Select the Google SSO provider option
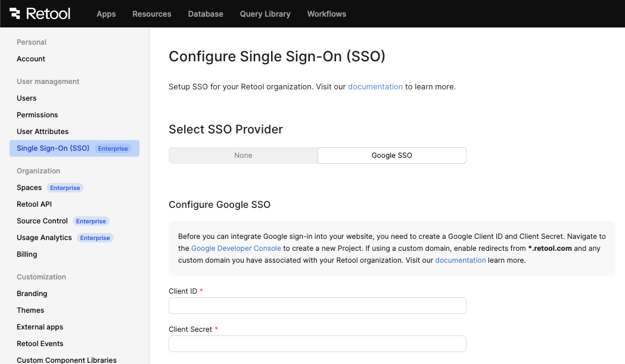The image size is (625, 364). pyautogui.click(x=392, y=155)
